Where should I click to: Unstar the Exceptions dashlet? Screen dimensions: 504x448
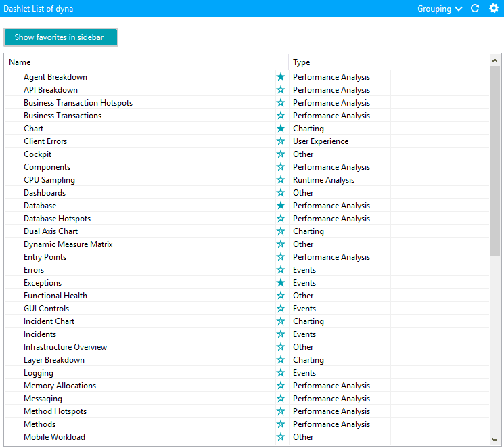click(281, 283)
